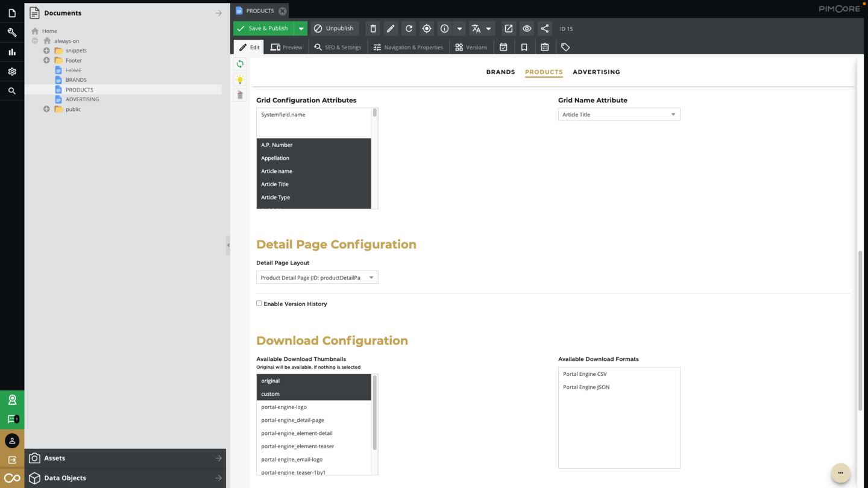
Task: Click ADVERTISING navigation link
Action: pyautogui.click(x=596, y=72)
